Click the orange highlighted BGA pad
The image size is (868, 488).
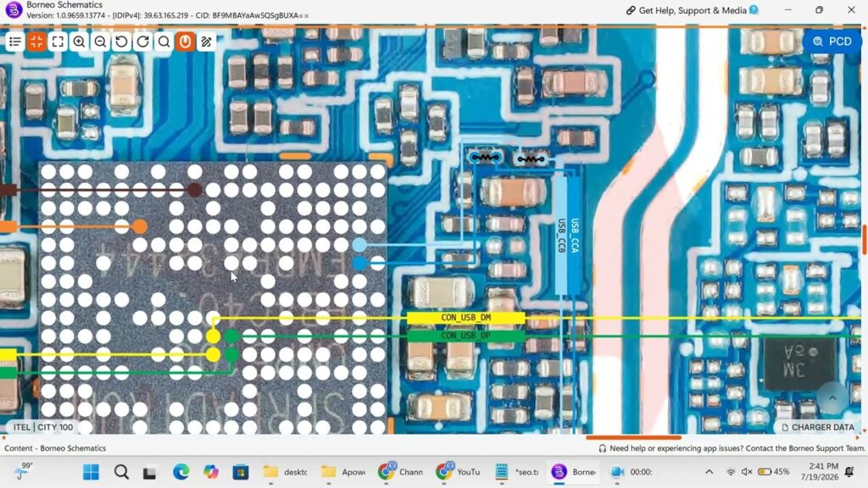(x=140, y=226)
